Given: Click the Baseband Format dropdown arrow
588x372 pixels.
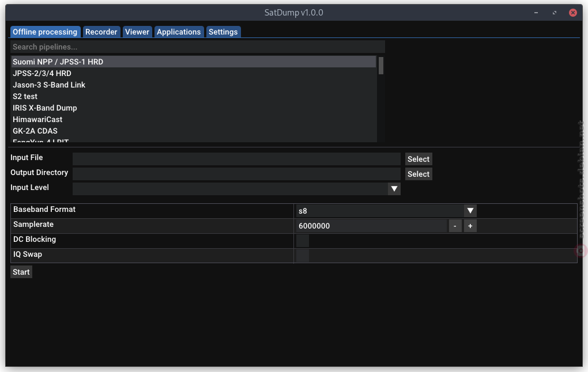Looking at the screenshot, I should tap(470, 211).
